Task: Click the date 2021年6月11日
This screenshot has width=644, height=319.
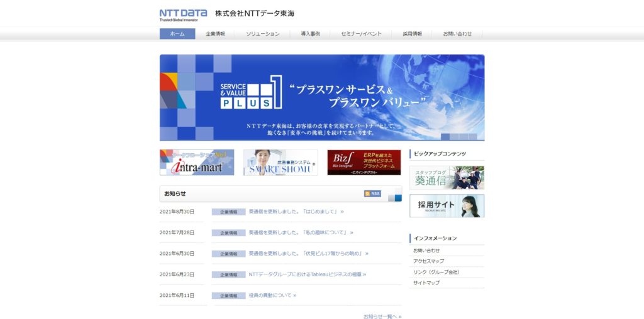Action: tap(177, 295)
